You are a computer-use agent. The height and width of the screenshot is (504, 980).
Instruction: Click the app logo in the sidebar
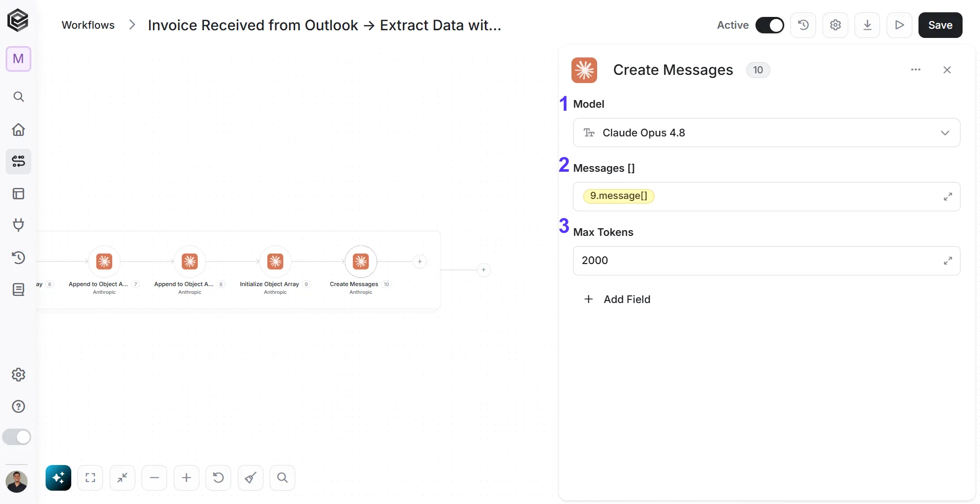tap(18, 21)
